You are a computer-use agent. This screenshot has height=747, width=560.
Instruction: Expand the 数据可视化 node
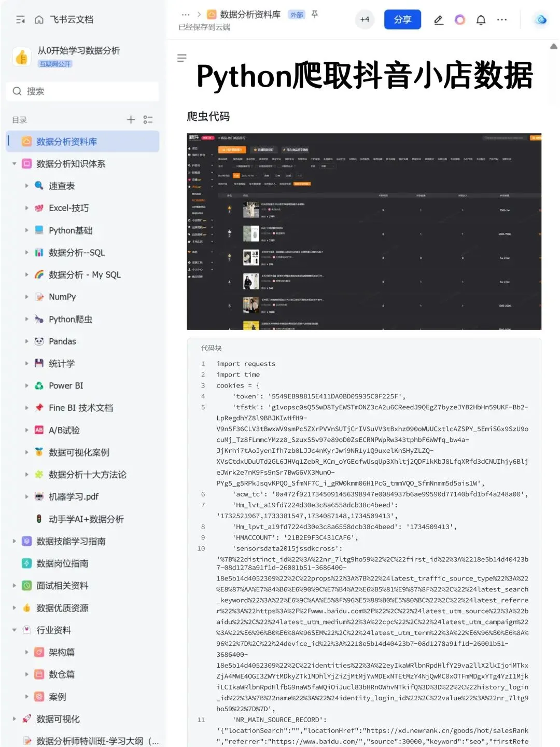pyautogui.click(x=15, y=719)
